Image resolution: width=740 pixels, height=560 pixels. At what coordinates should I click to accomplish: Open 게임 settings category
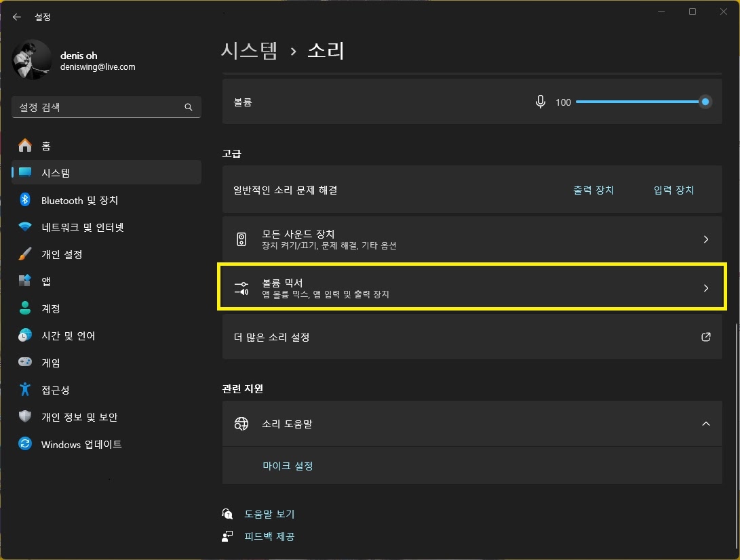pyautogui.click(x=106, y=362)
